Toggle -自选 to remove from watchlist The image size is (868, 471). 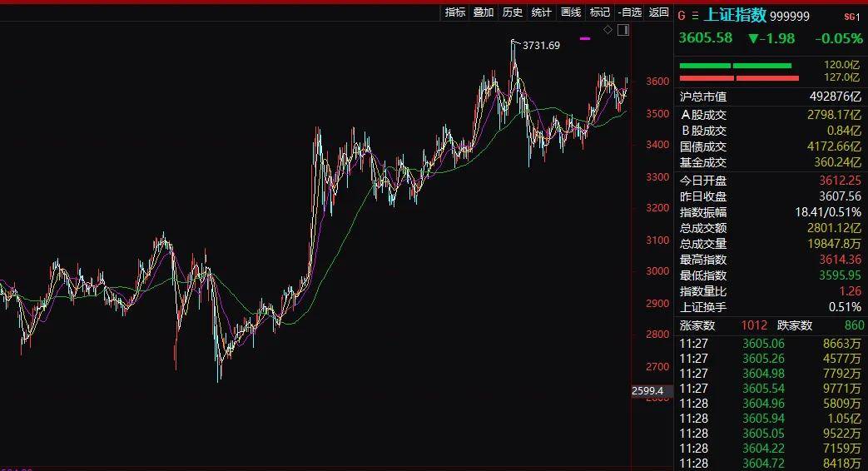coord(629,12)
